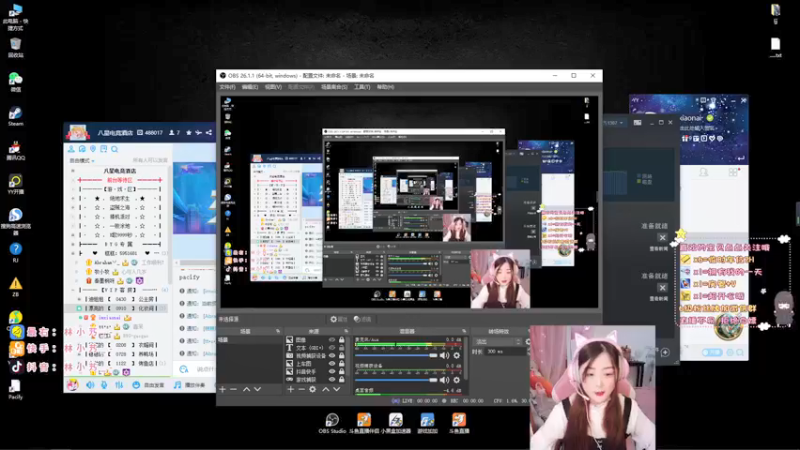Click the 八星电竞酒店 avatar in YY header
800x450 pixels.
coord(78,133)
